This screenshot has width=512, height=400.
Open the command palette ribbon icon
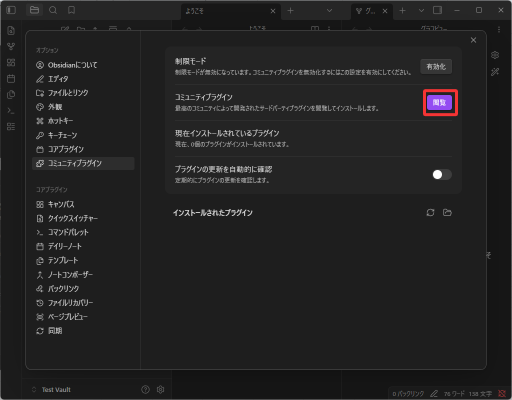11,111
